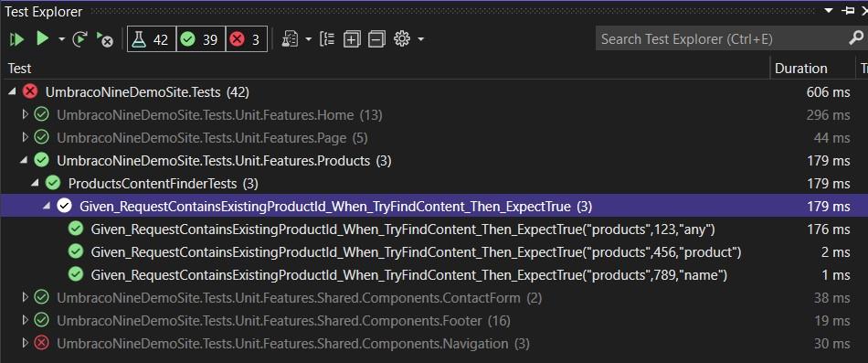The height and width of the screenshot is (363, 868).
Task: Click the Cancel test run icon
Action: (105, 39)
